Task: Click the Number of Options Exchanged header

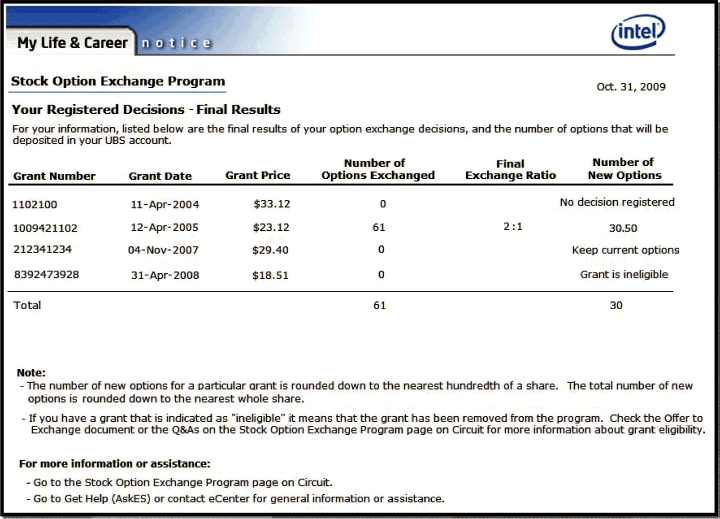Action: [x=377, y=169]
